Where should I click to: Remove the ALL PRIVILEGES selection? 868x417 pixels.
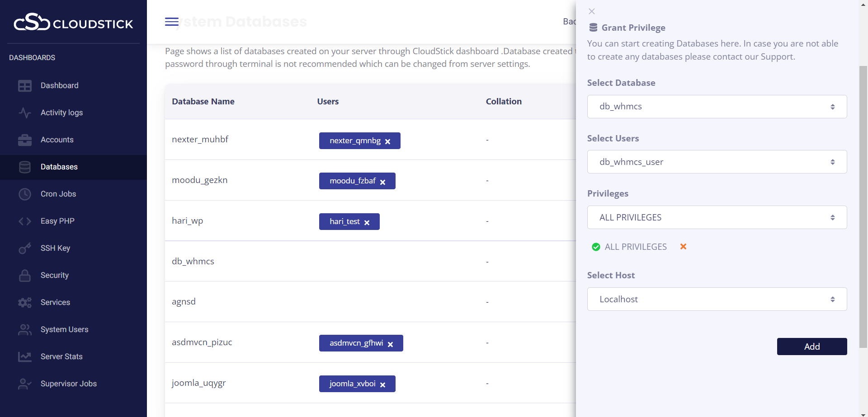point(683,247)
